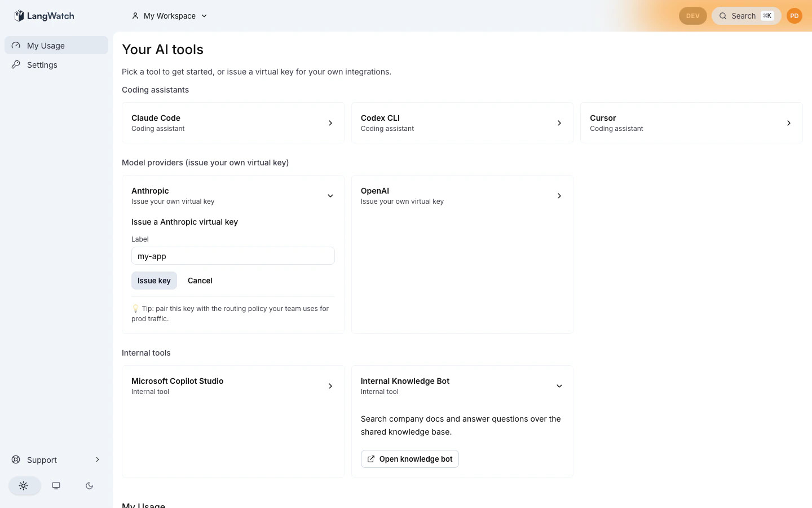Screen dimensions: 812x508
Task: Click the Model providers section heading
Action: tap(205, 163)
